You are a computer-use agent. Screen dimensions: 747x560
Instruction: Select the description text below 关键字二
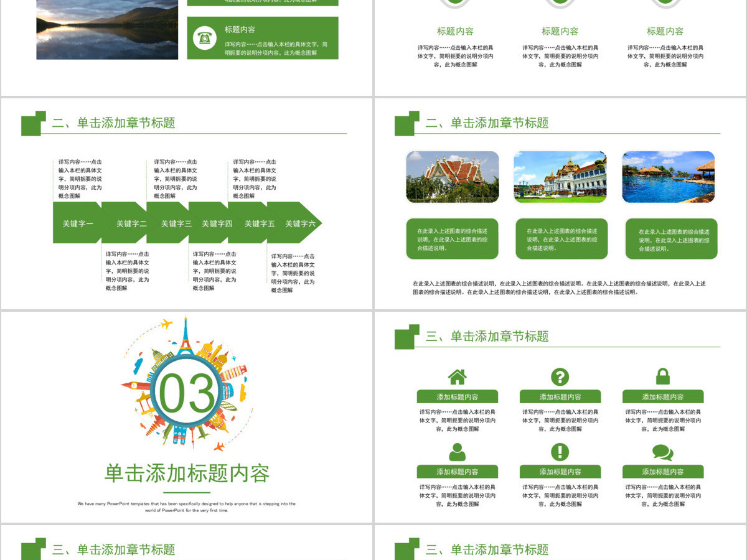(x=128, y=271)
